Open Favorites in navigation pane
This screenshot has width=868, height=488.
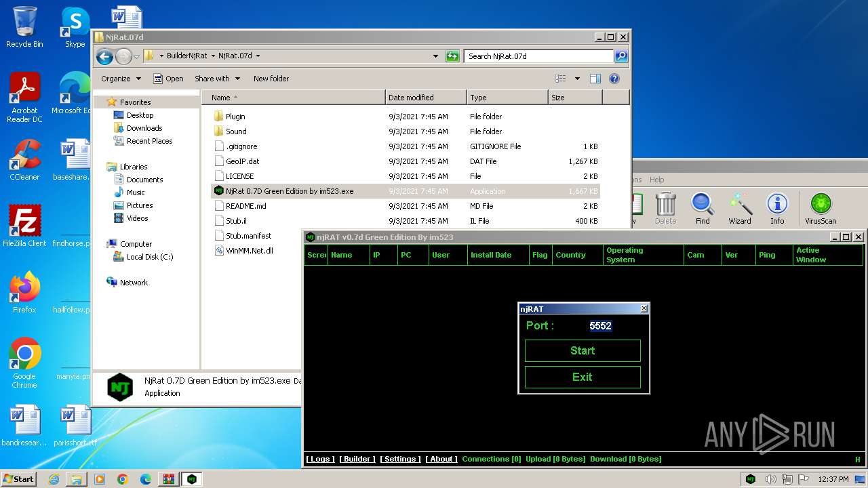click(x=135, y=102)
